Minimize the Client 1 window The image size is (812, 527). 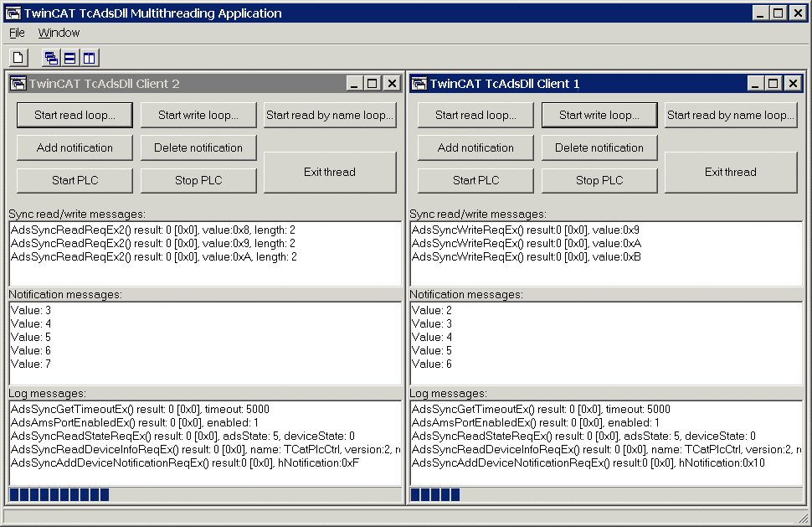coord(755,84)
